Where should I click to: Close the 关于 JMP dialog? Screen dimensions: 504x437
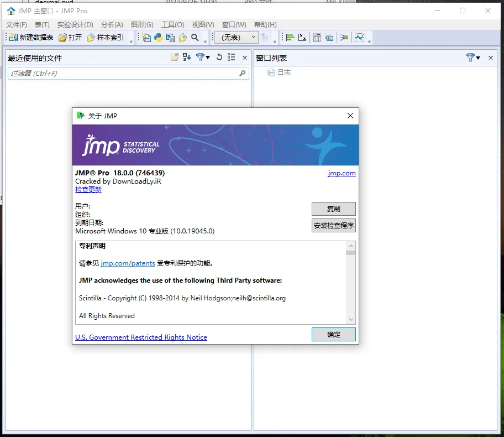[350, 116]
